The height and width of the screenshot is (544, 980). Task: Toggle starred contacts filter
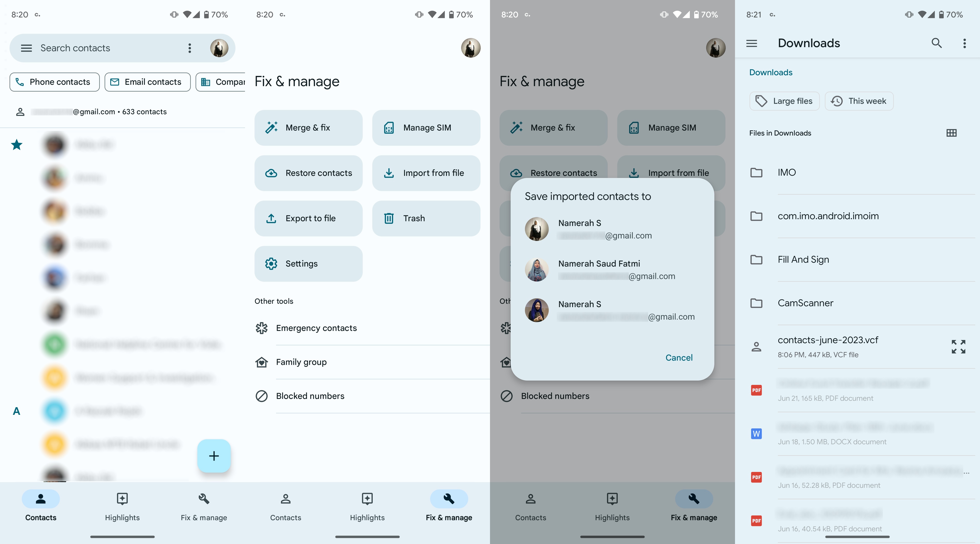coord(17,143)
